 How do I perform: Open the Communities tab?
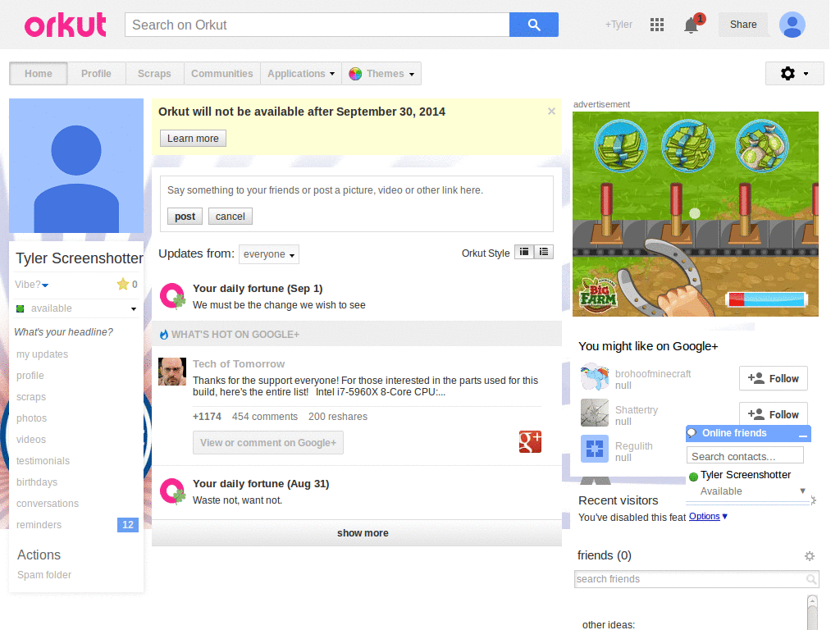click(x=221, y=73)
